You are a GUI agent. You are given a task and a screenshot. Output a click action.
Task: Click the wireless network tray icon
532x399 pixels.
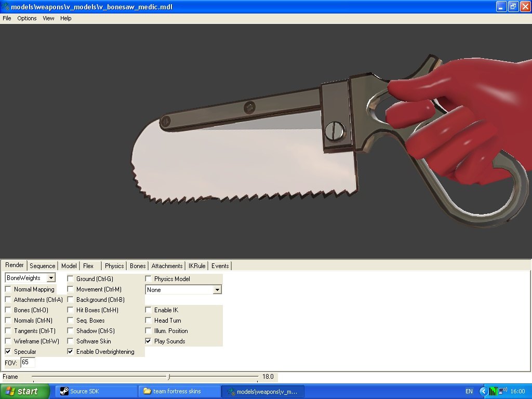(x=503, y=391)
